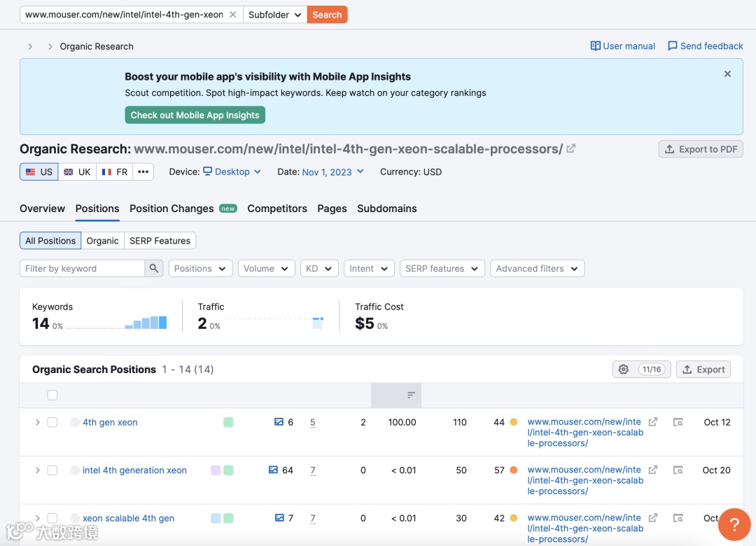Click the Filter by keyword input

[82, 269]
